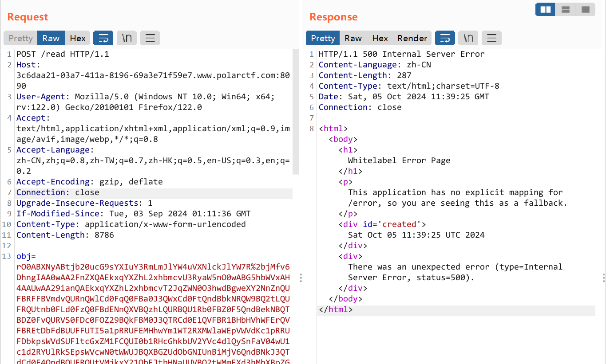Screen dimensions: 606x364
Task: Select top-bottom split layout icon
Action: pyautogui.click(x=566, y=9)
